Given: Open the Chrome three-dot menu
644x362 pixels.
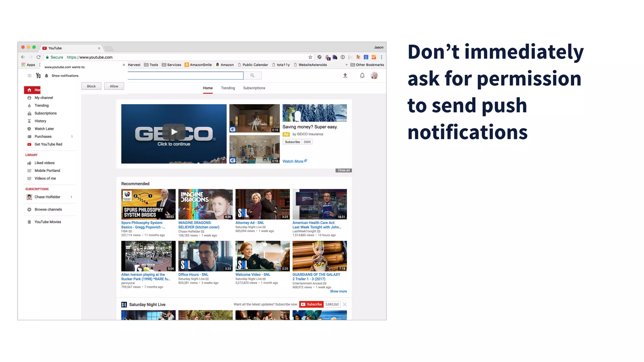Looking at the screenshot, I should click(x=381, y=57).
